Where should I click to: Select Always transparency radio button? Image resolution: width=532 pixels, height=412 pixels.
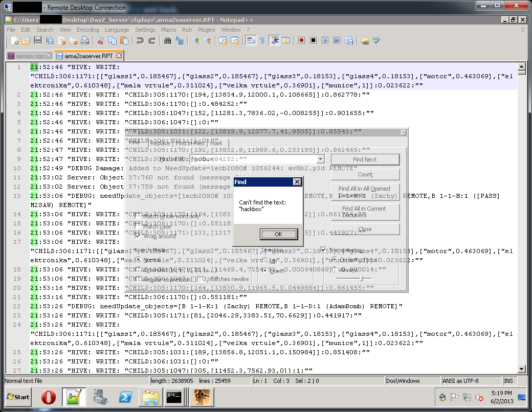click(335, 270)
